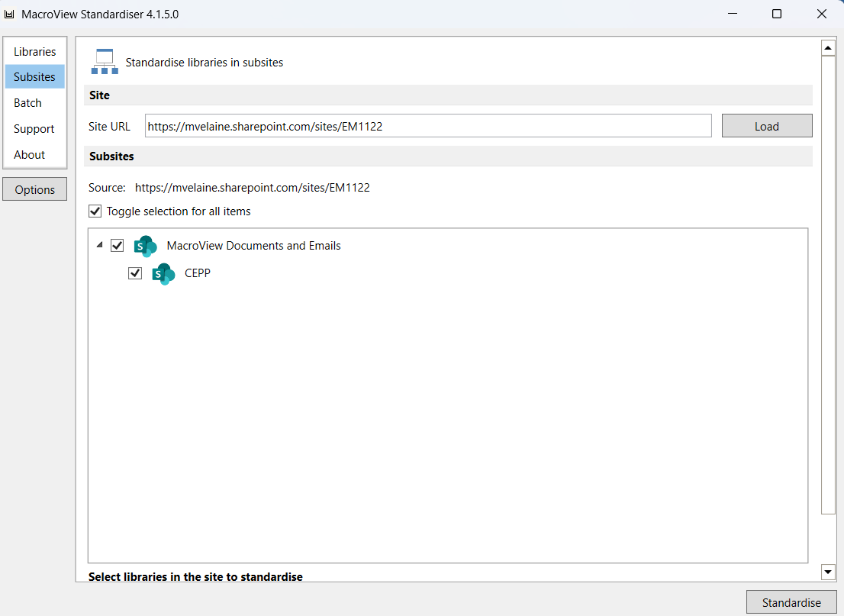Uncheck the CEPP subsite checkbox
Viewport: 844px width, 616px height.
pyautogui.click(x=135, y=273)
